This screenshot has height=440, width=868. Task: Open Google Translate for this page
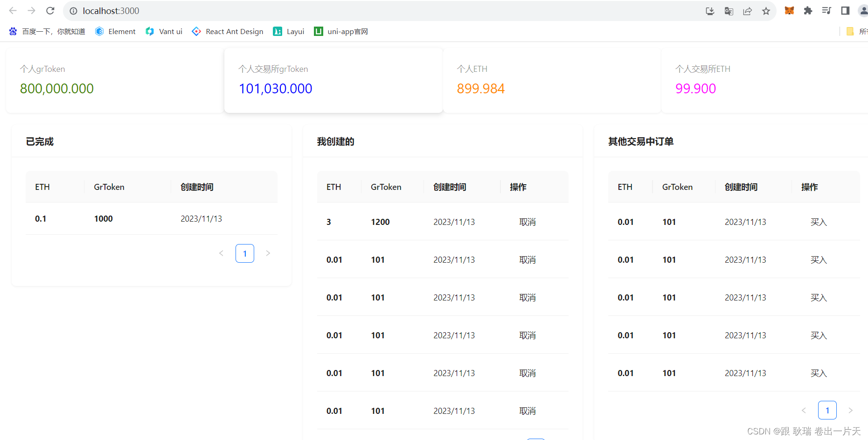pos(728,11)
